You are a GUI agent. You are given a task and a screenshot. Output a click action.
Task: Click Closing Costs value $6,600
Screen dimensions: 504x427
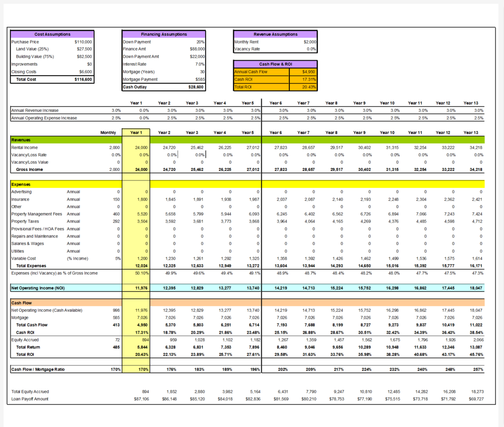coord(85,72)
